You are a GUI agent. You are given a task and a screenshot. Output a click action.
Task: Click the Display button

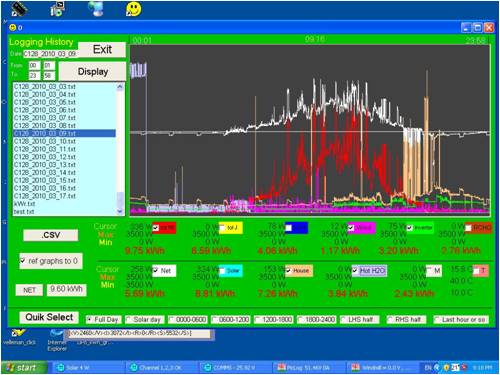(x=93, y=71)
